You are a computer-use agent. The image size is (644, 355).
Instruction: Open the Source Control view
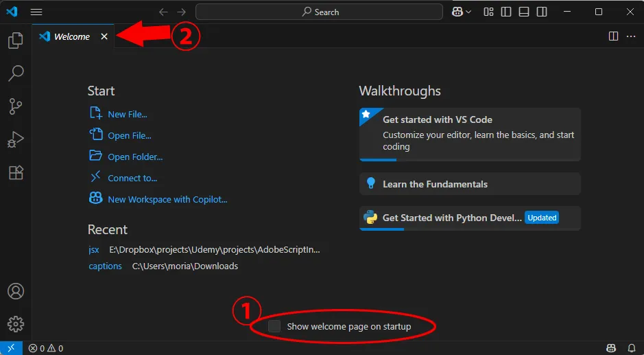[16, 106]
